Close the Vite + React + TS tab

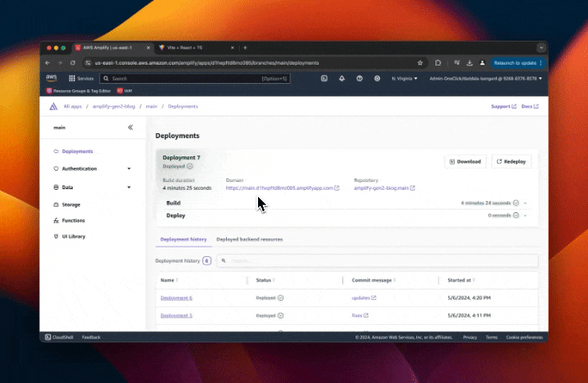pyautogui.click(x=232, y=48)
